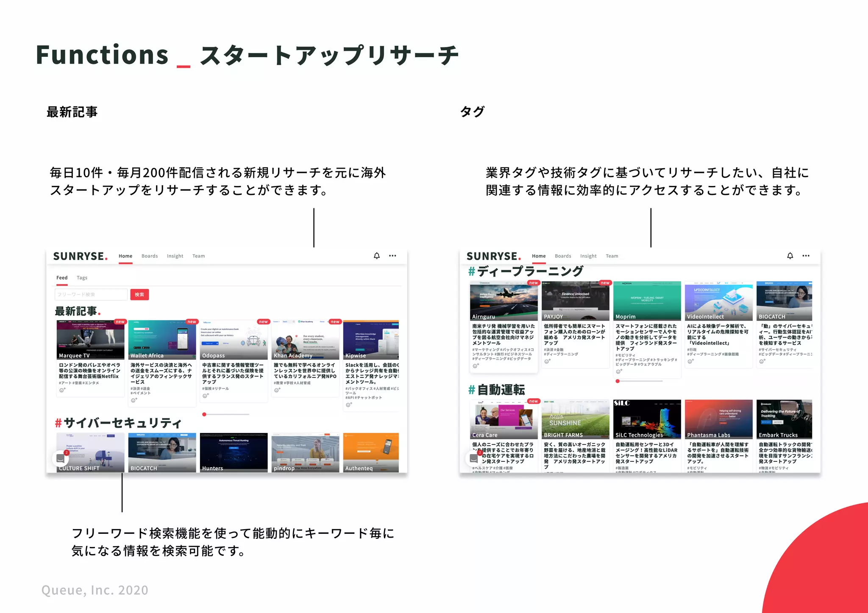Image resolution: width=868 pixels, height=613 pixels.
Task: Open the Khan Academy article thumbnail
Action: 305,340
